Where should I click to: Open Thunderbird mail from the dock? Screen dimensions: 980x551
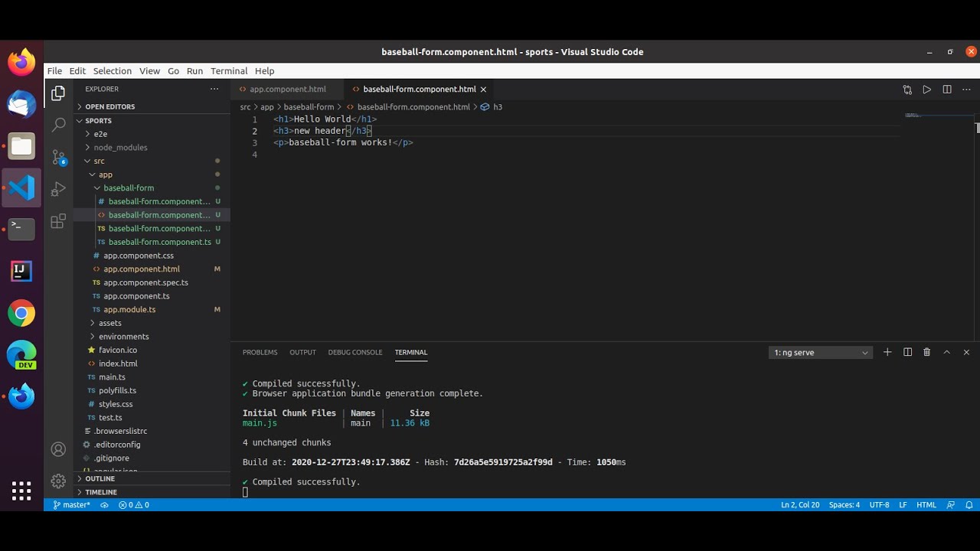[21, 104]
